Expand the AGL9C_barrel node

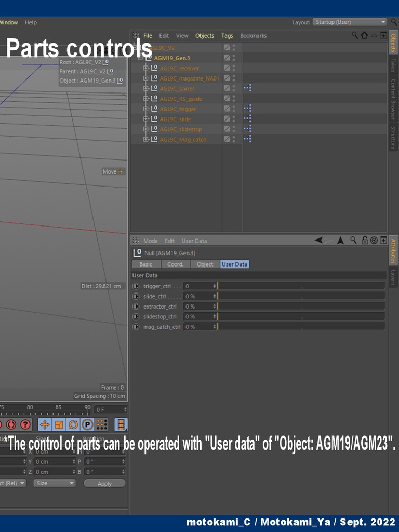pos(146,88)
